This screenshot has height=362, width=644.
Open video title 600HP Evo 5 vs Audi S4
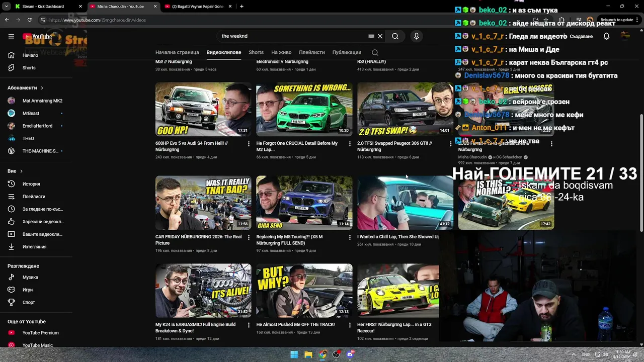tap(192, 146)
